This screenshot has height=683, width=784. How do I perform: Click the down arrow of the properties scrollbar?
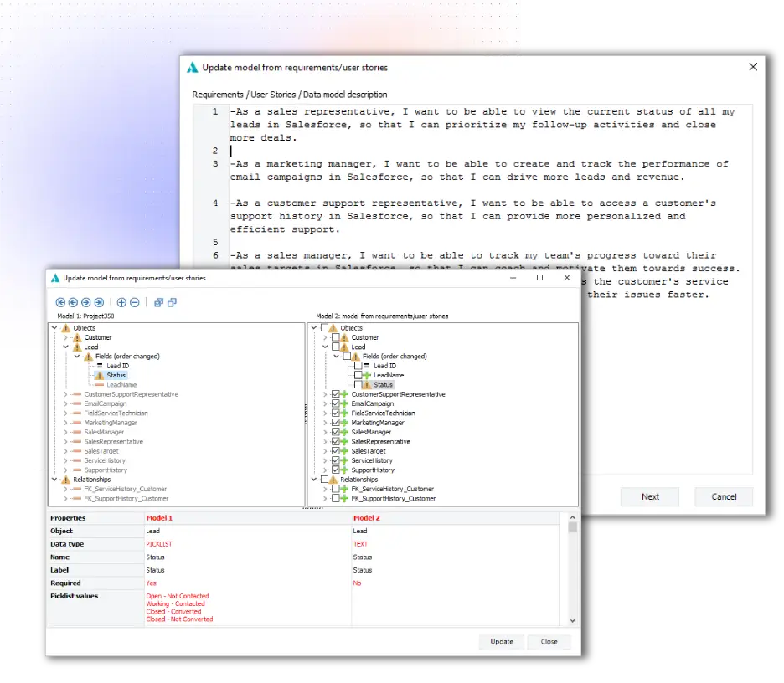point(572,621)
